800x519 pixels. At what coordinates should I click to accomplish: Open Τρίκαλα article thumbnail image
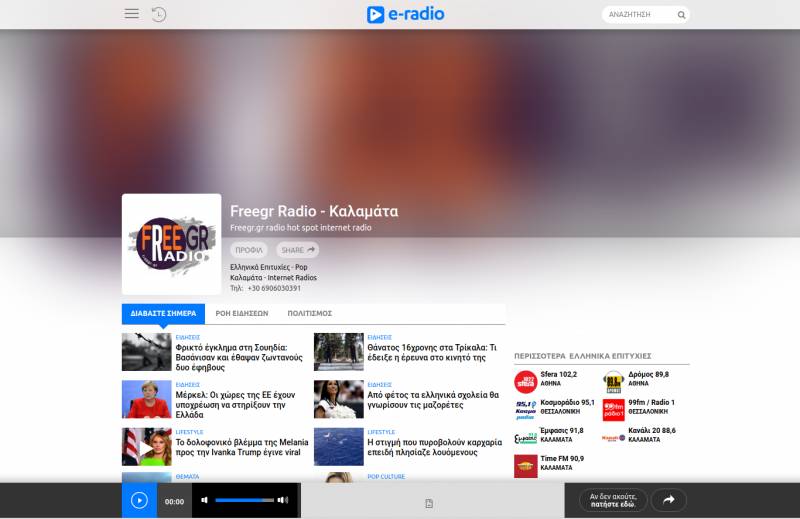pyautogui.click(x=339, y=352)
